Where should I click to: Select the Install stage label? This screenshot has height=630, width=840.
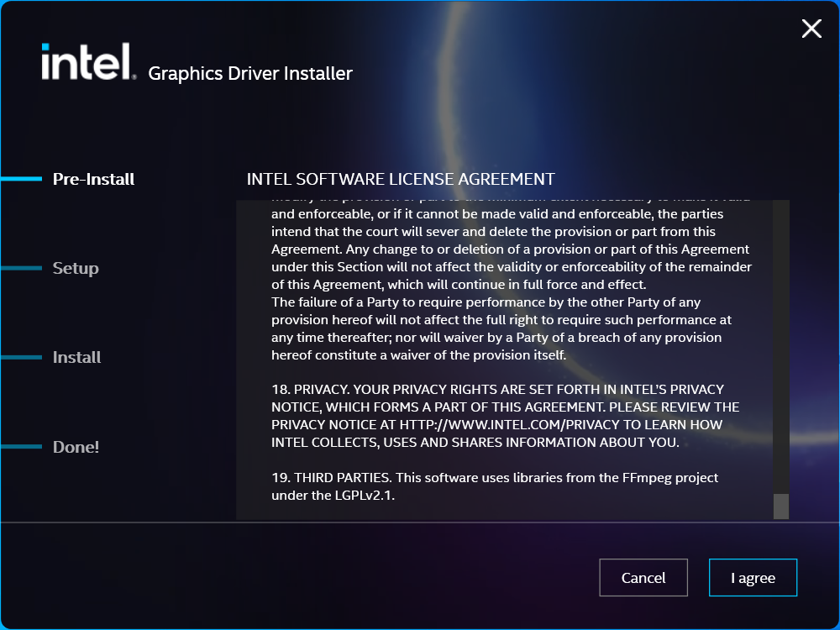point(76,357)
